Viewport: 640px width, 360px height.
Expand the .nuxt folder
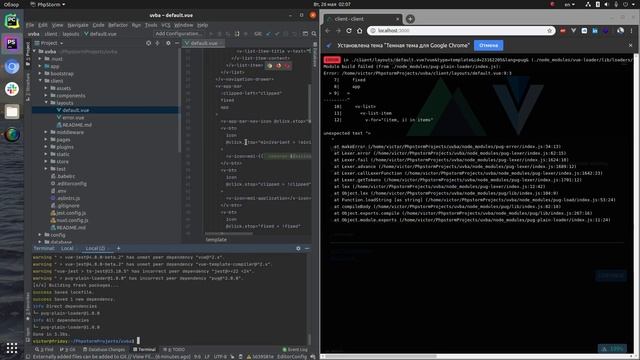[40, 59]
